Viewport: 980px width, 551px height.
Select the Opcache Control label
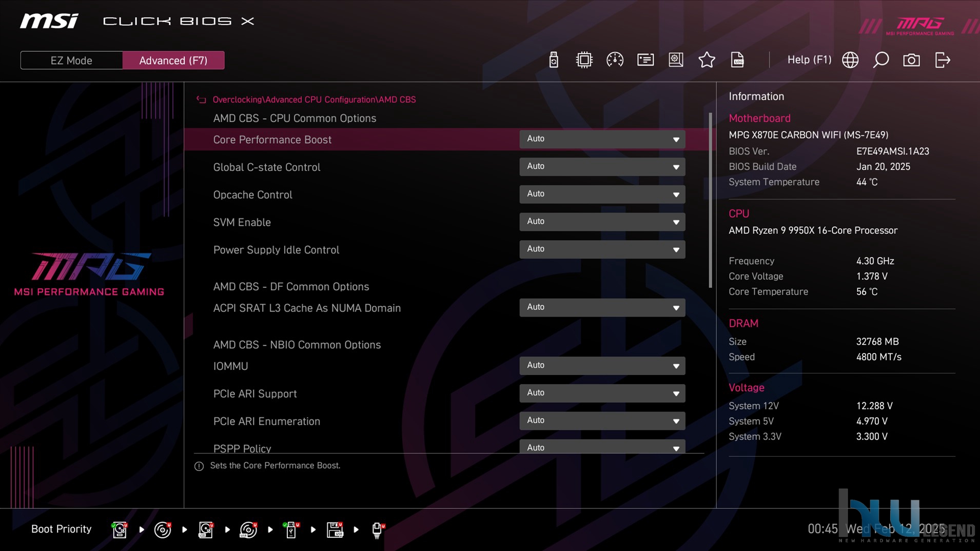[252, 195]
